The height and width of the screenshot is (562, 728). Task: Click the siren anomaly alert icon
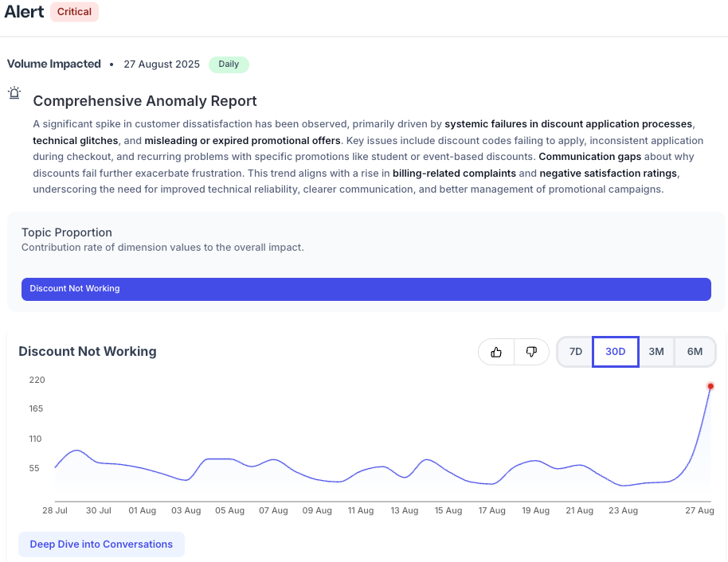click(14, 93)
